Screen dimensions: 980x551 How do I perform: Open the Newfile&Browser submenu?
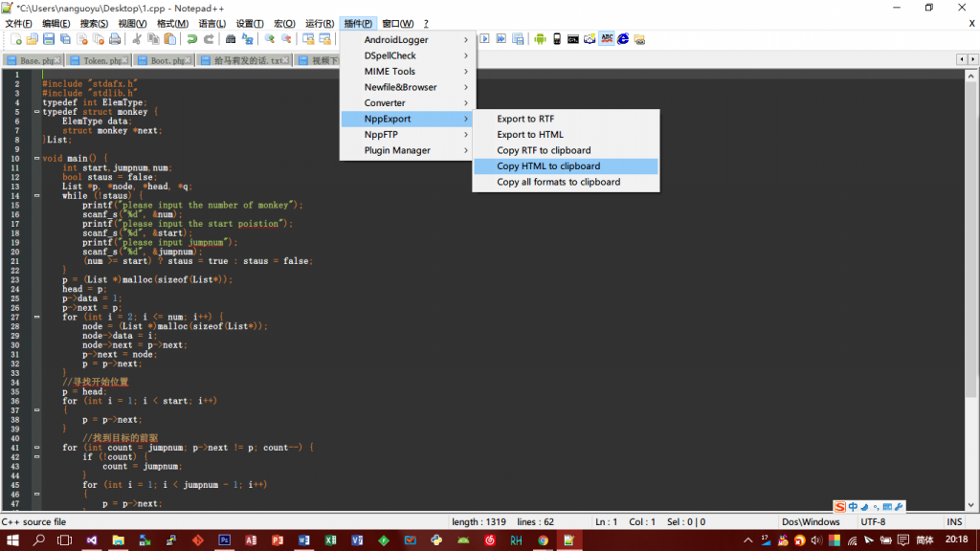[408, 87]
